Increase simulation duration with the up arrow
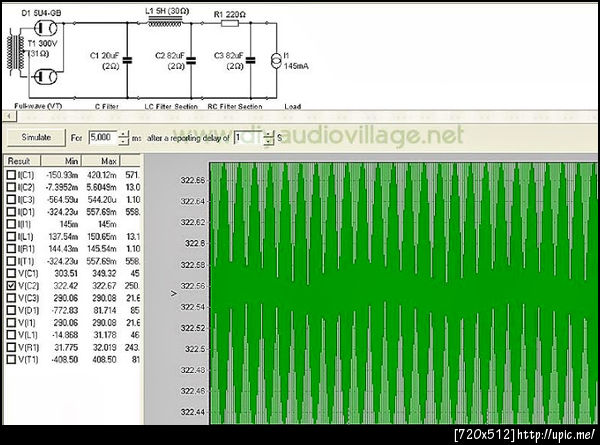The image size is (600, 445). [x=124, y=134]
